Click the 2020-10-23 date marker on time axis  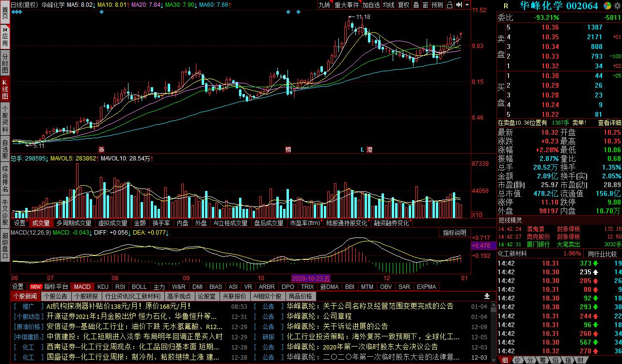(x=311, y=278)
